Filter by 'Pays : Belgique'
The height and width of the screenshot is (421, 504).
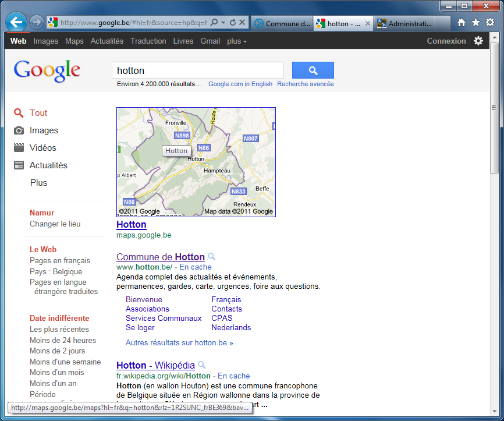(x=56, y=271)
